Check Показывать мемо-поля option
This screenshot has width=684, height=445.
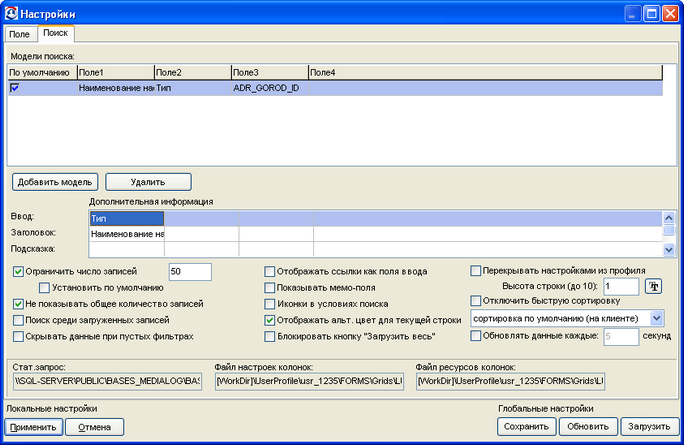270,288
